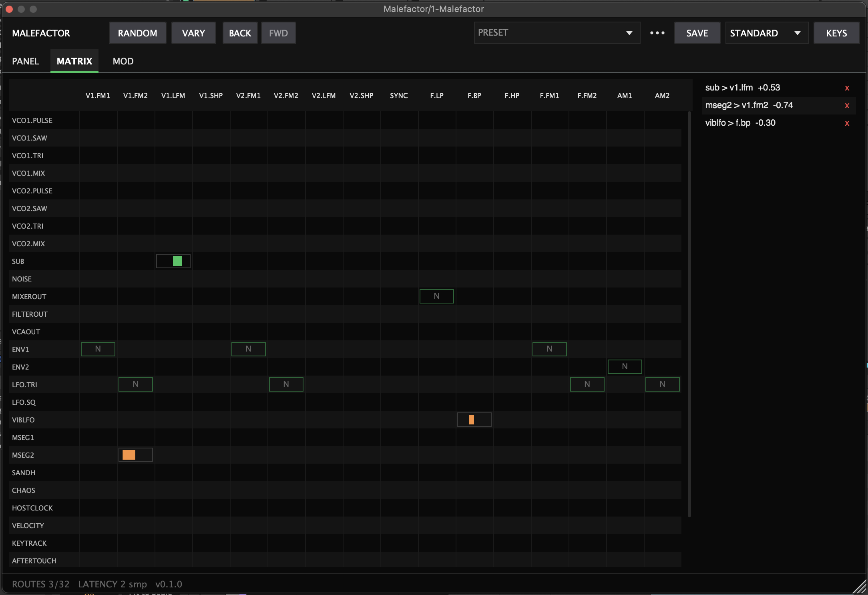Remove the sub > v1.lfm route
868x595 pixels.
847,88
